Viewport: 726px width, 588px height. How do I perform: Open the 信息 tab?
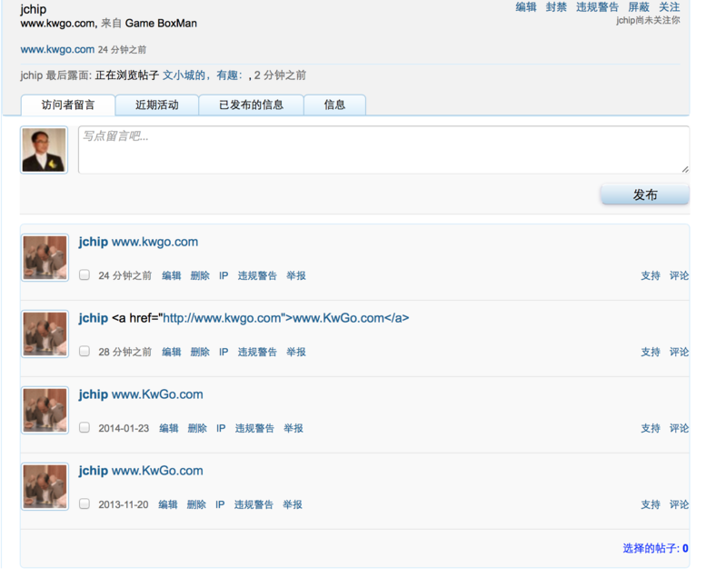334,105
